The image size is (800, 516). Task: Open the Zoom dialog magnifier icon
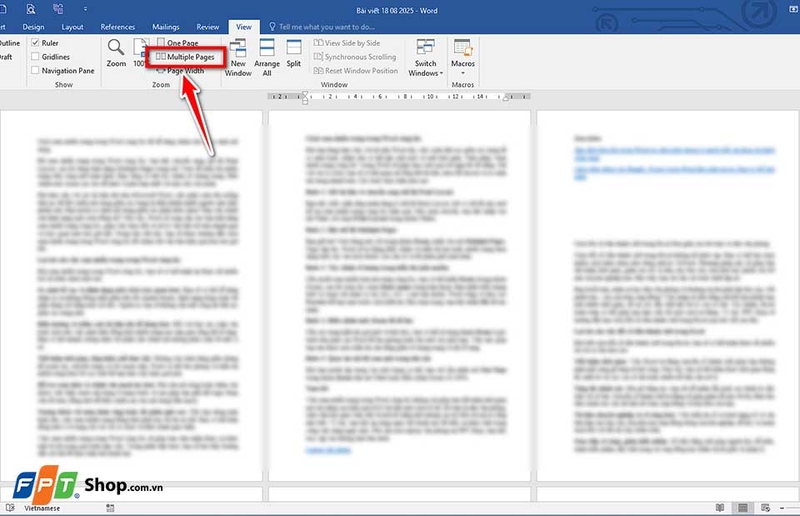[116, 47]
